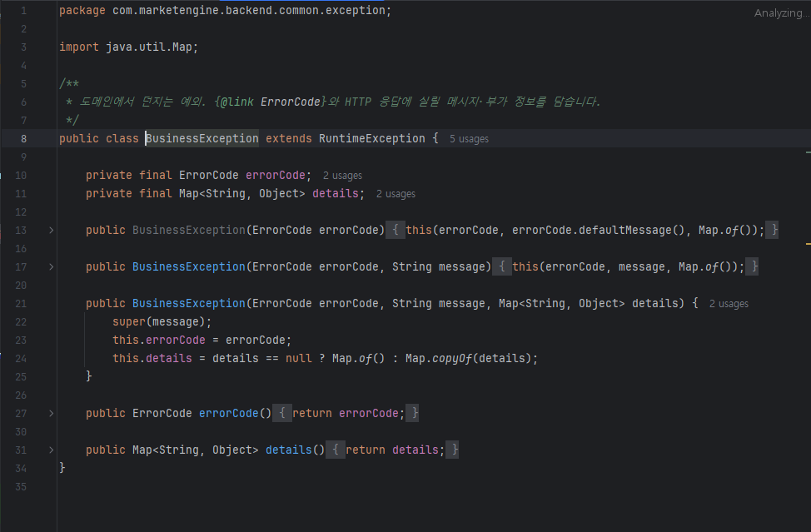Click the green stripe mark near line 9

pos(808,152)
